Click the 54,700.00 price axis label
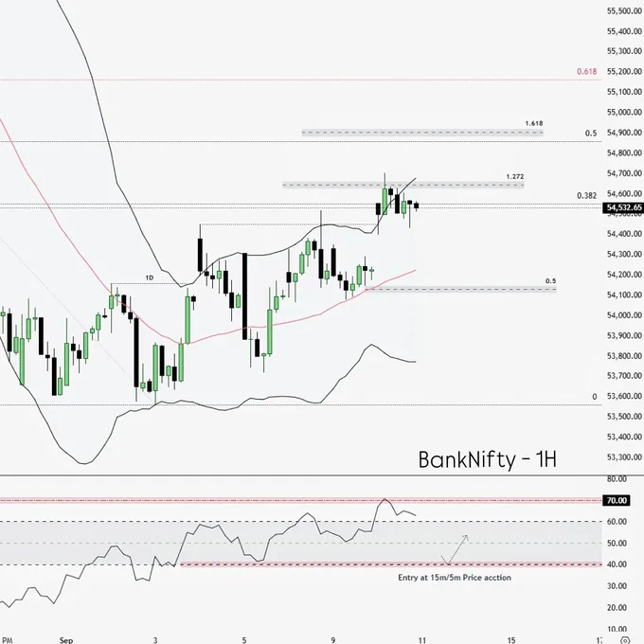This screenshot has height=644, width=644. click(624, 173)
